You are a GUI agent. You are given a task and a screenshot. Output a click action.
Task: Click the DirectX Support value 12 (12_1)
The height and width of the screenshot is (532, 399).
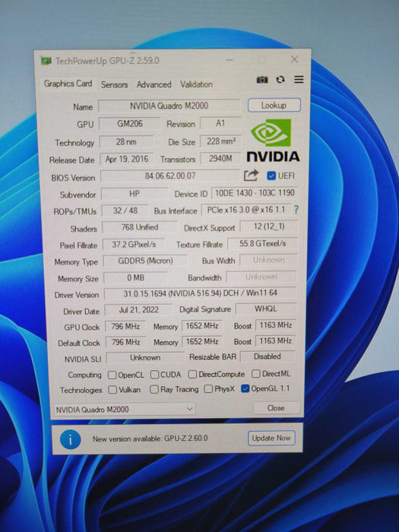point(269,226)
